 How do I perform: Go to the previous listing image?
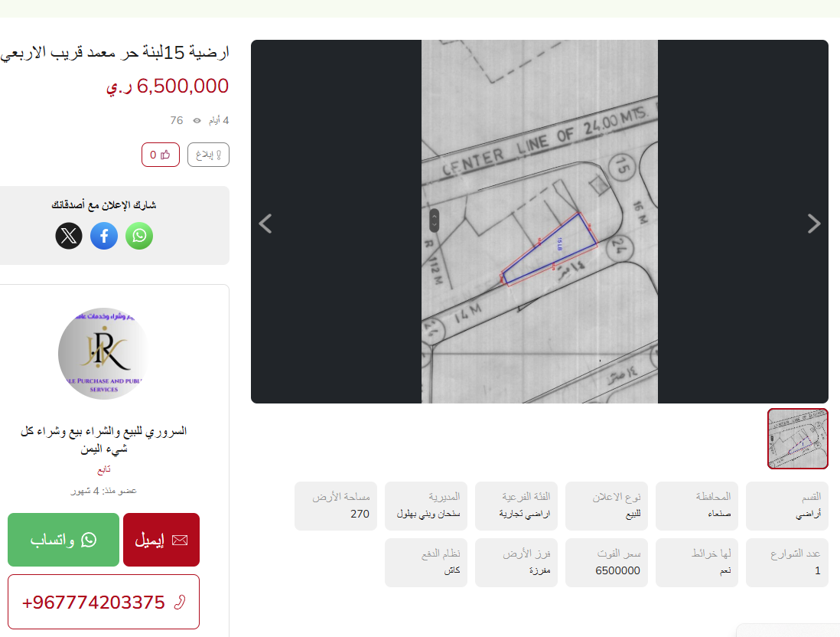(265, 224)
